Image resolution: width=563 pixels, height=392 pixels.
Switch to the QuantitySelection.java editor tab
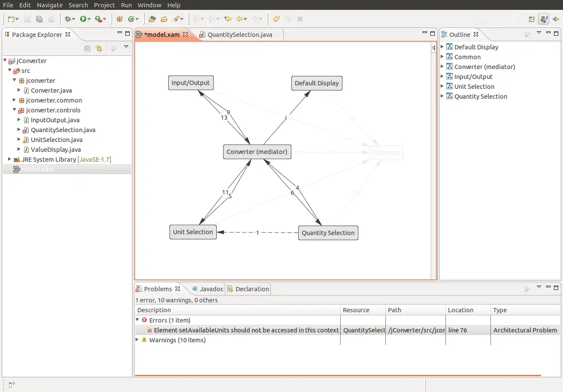point(240,35)
